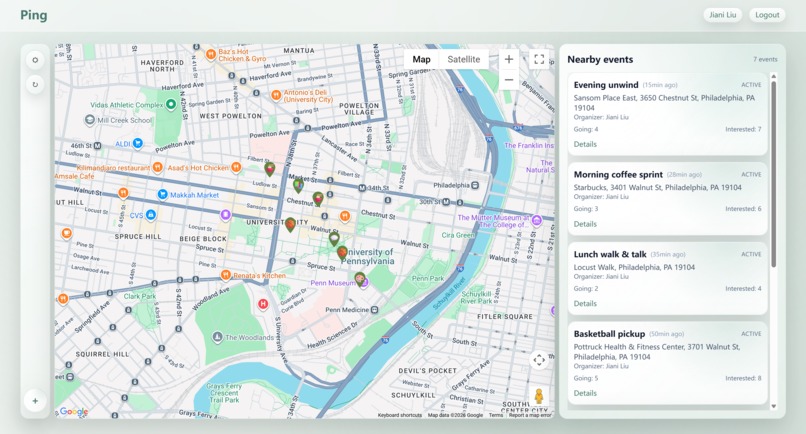Screen dimensions: 806x434
Task: Open Details for Lunch walk & talk
Action: coord(585,304)
